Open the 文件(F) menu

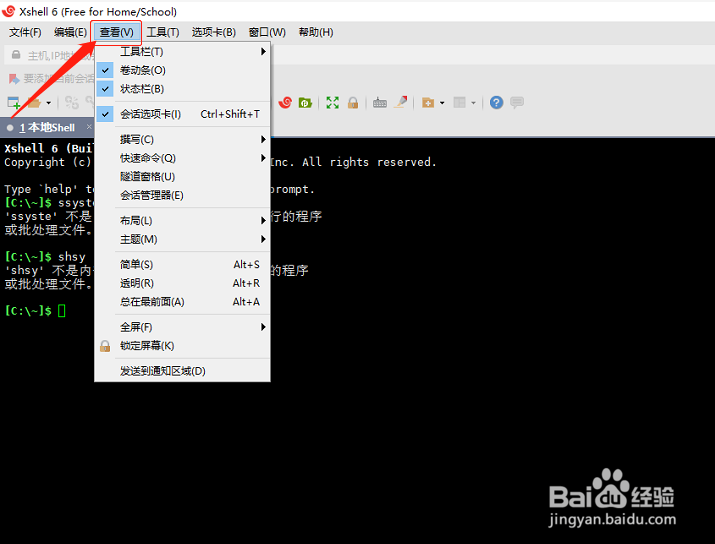pyautogui.click(x=25, y=32)
